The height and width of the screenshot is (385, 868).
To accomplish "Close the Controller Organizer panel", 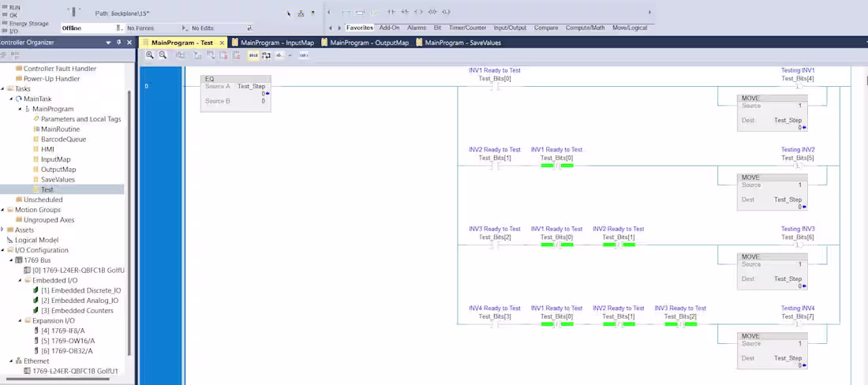I will [x=129, y=42].
